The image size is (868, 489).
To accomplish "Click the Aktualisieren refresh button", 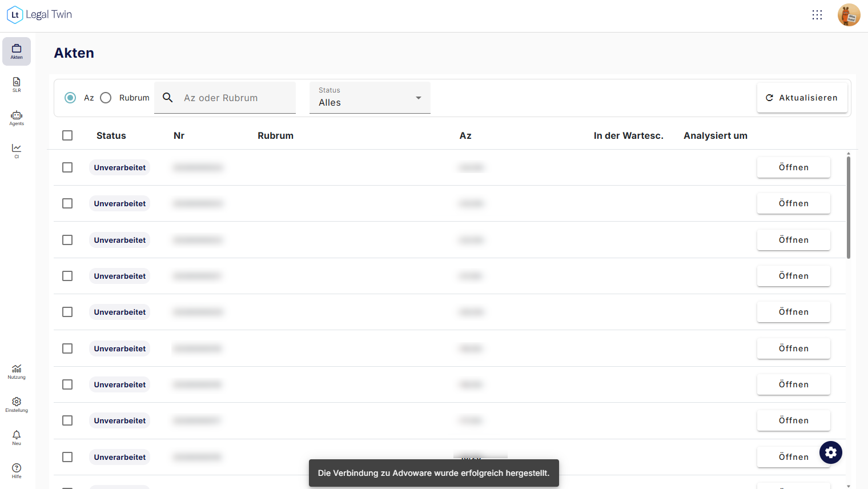I will tap(802, 98).
